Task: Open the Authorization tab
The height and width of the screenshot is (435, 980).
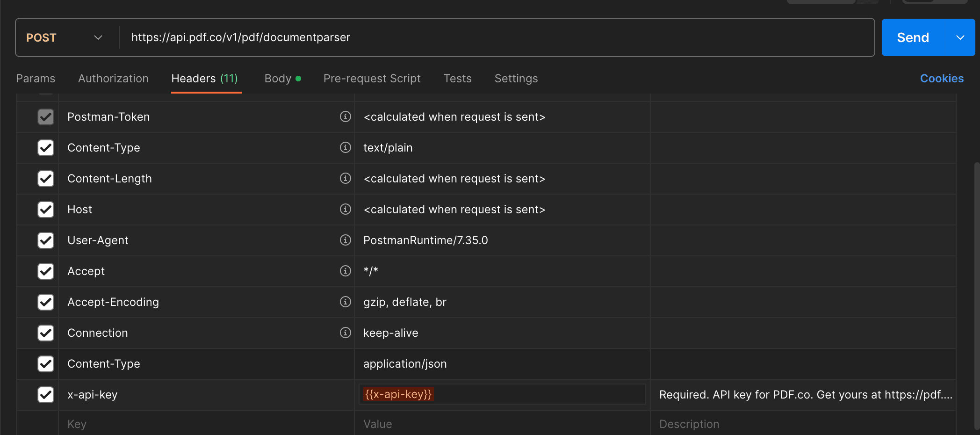Action: [x=113, y=79]
